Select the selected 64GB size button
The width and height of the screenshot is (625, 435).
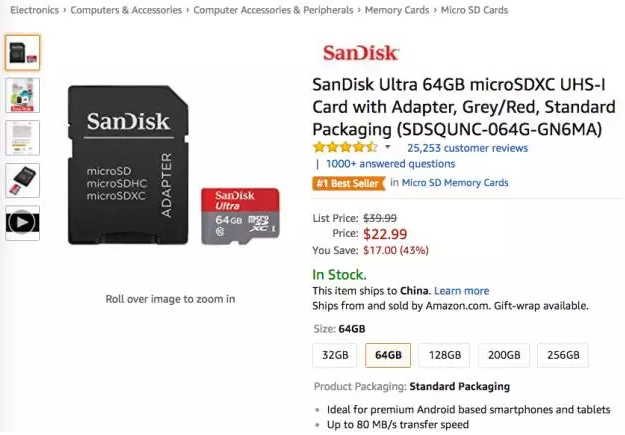point(388,355)
